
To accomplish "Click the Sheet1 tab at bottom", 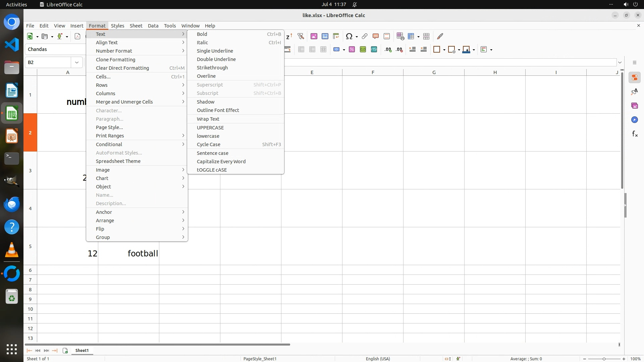I will [x=82, y=351].
